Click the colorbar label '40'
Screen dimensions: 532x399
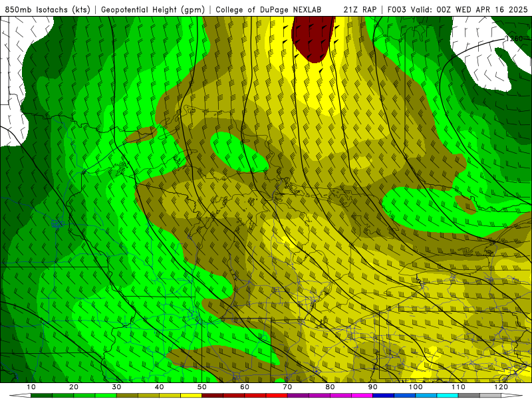point(159,387)
